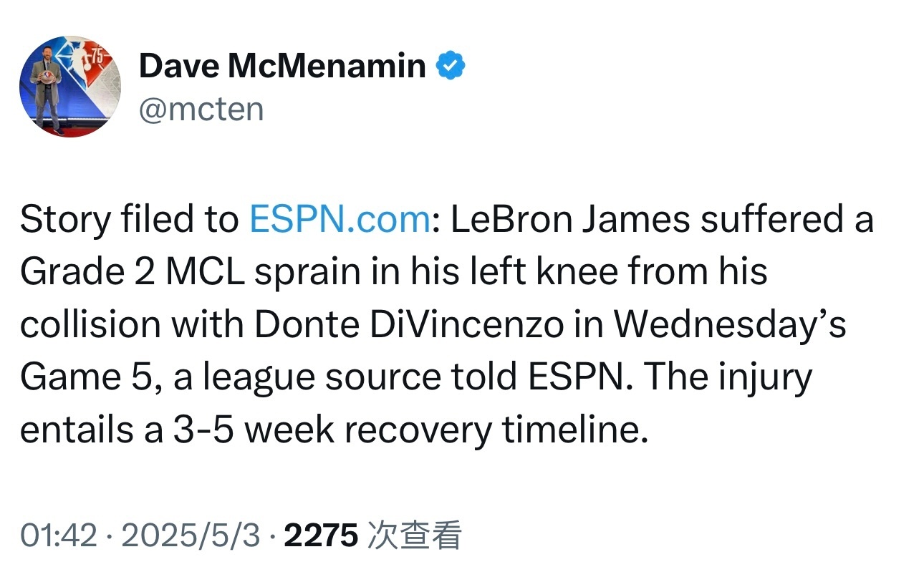The height and width of the screenshot is (567, 924).
Task: Open the Dave McMenamin display name
Action: 282,67
